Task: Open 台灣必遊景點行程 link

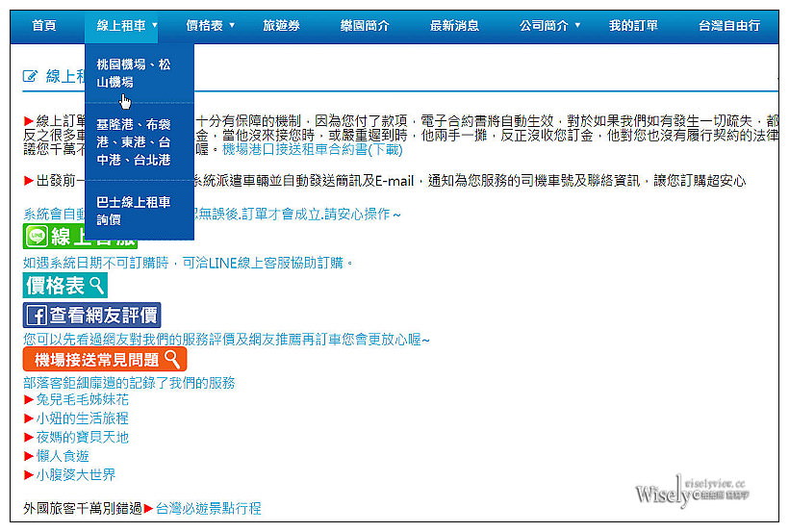Action: [208, 508]
